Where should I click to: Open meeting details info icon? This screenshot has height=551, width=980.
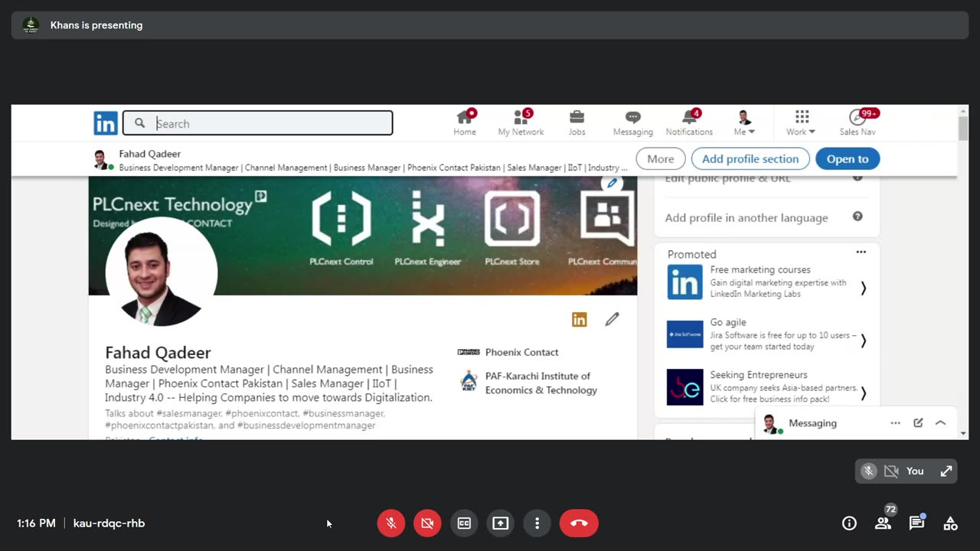click(849, 523)
